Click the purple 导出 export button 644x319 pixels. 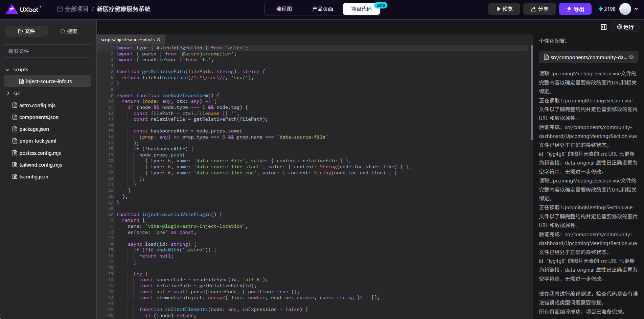tap(575, 9)
